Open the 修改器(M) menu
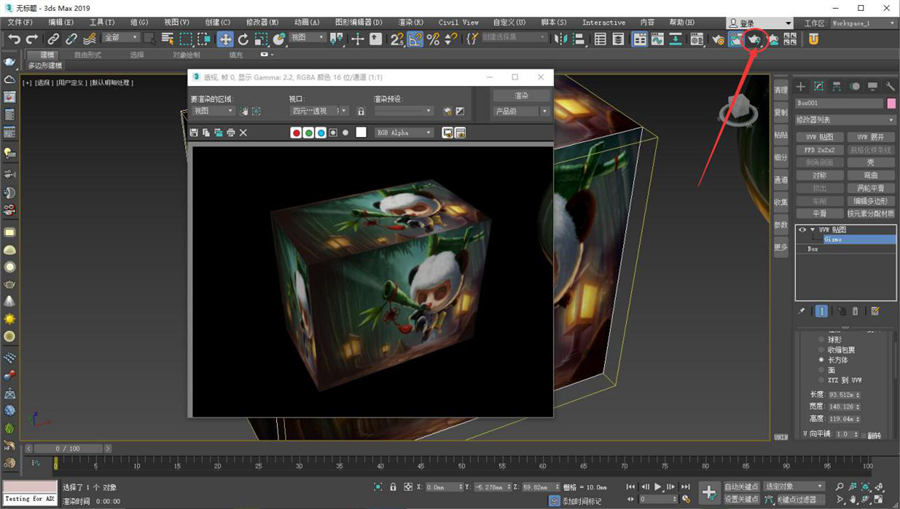The height and width of the screenshot is (509, 900). click(262, 22)
